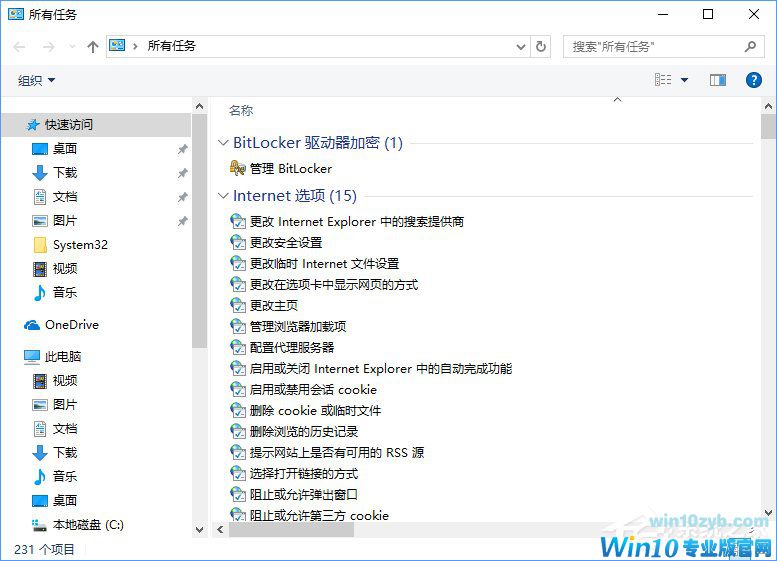
Task: Open address bar history dropdown
Action: [521, 47]
